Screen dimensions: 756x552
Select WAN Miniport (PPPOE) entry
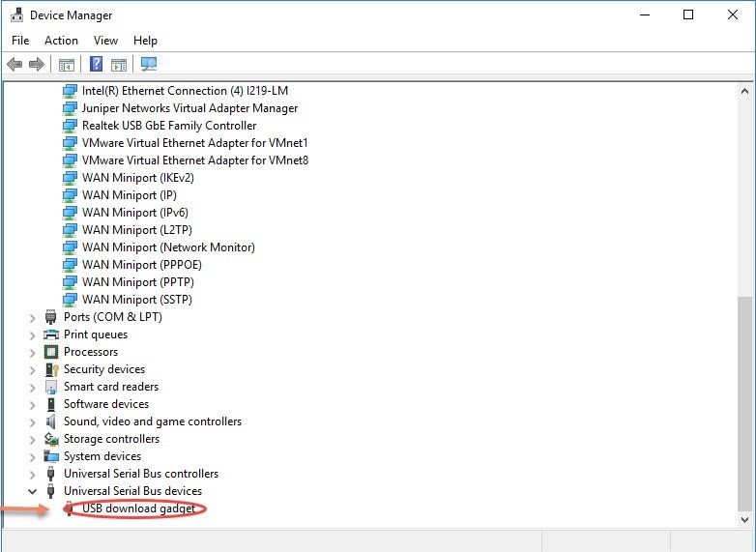[x=142, y=265]
